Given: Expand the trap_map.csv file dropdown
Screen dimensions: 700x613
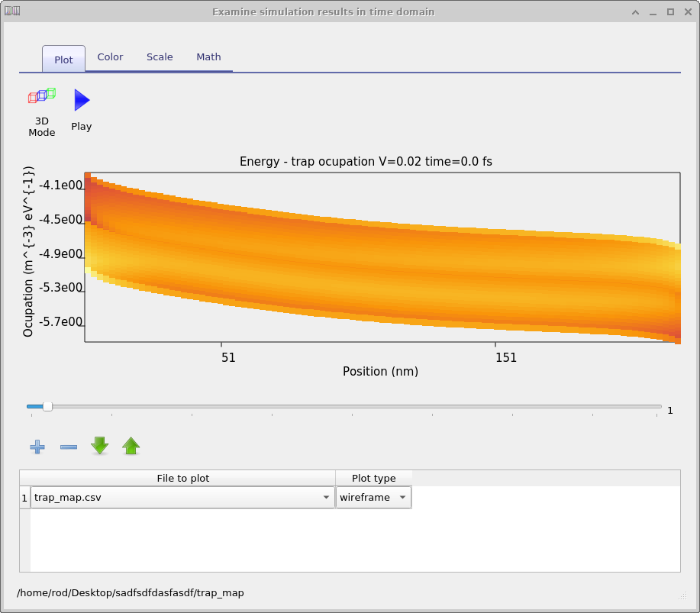Looking at the screenshot, I should coord(327,498).
